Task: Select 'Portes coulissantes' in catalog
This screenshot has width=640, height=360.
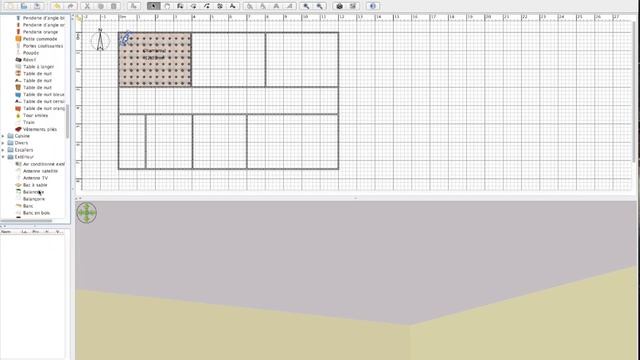Action: coord(43,46)
